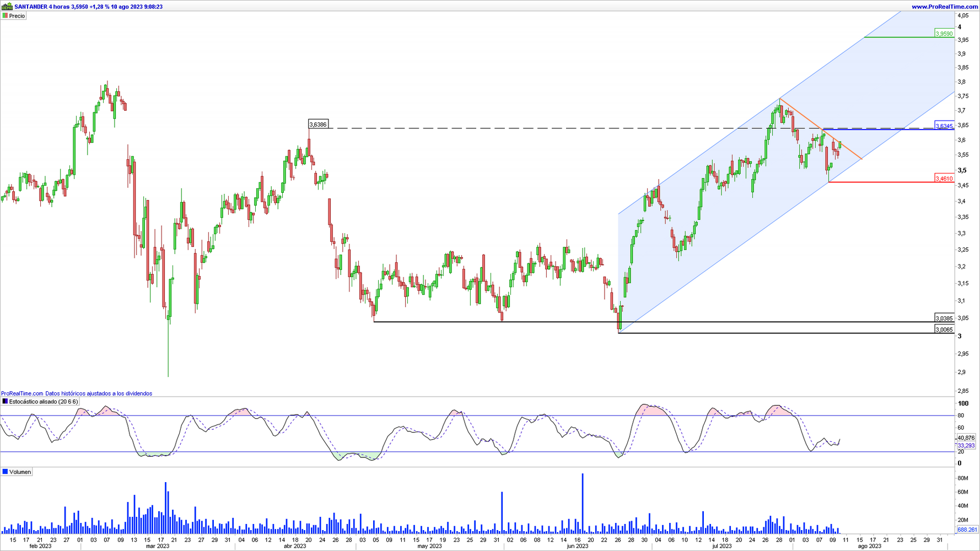
Task: Click the blue 3,6345 price label
Action: pyautogui.click(x=944, y=126)
